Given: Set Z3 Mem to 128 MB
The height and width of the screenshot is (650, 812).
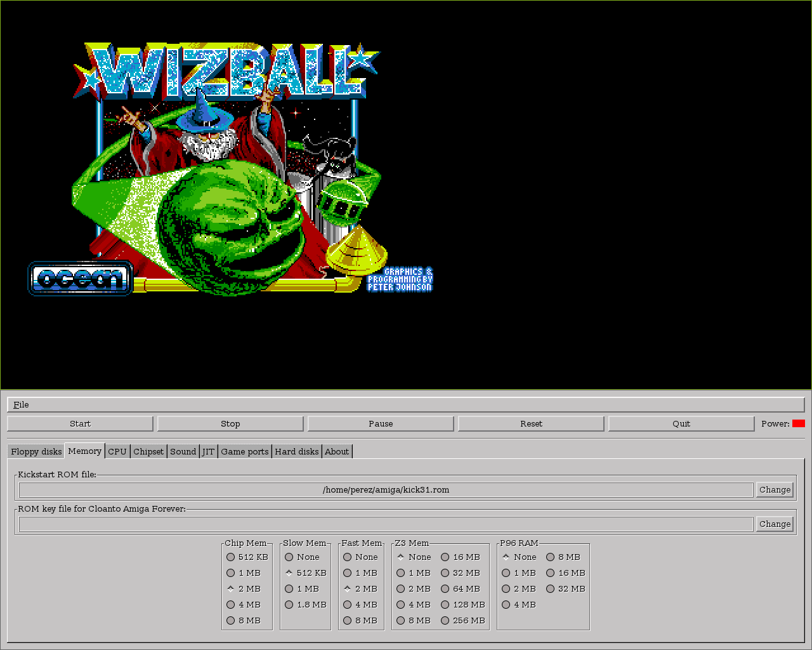Looking at the screenshot, I should [x=463, y=605].
